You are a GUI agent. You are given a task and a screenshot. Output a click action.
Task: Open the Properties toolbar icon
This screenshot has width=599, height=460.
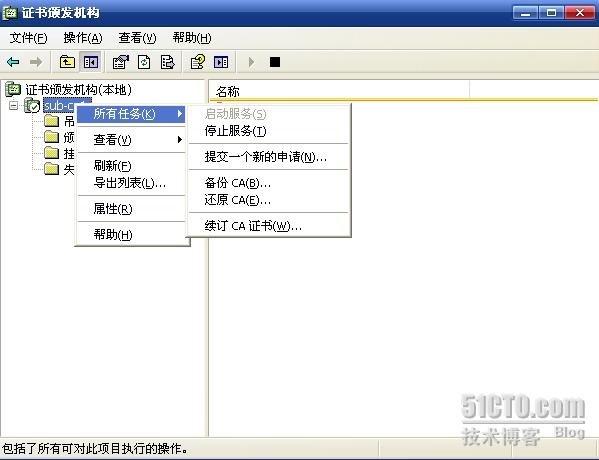[121, 62]
